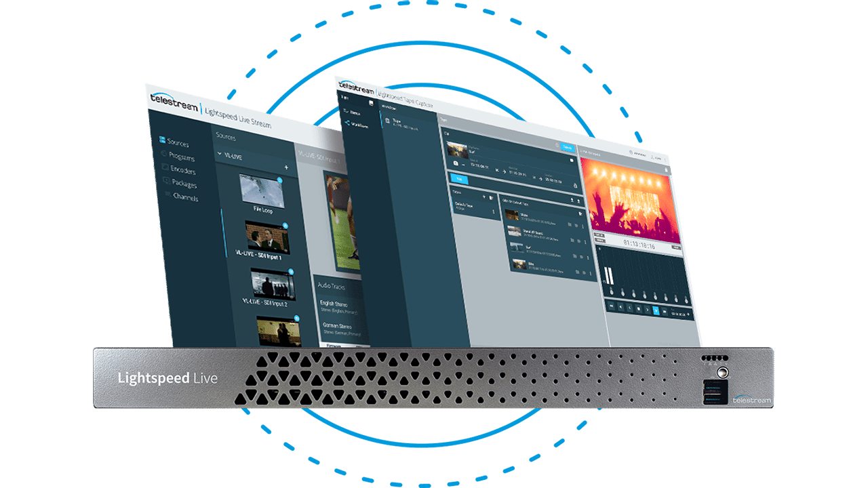Screen dimensions: 868x488
Task: Open Sources in Live Stream sidebar
Action: (174, 142)
